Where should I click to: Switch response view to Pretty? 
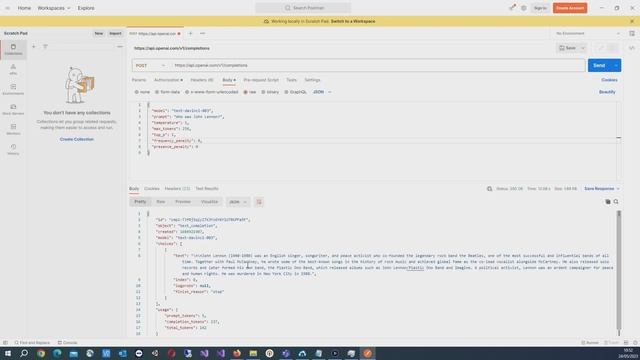[140, 202]
